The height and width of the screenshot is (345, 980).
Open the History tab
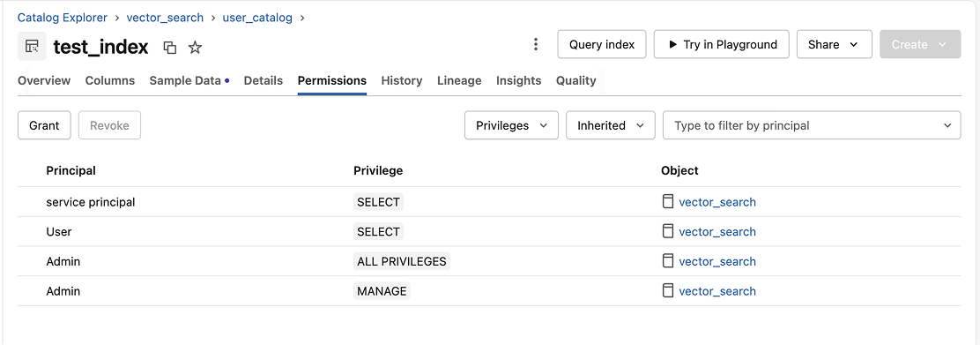(402, 81)
